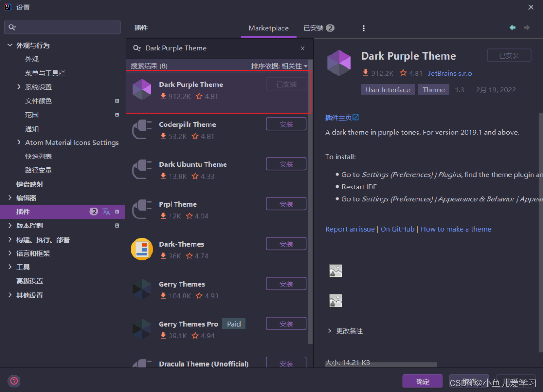Click the Dark Ubuntu Theme plug icon
The width and height of the screenshot is (543, 392).
pos(142,169)
